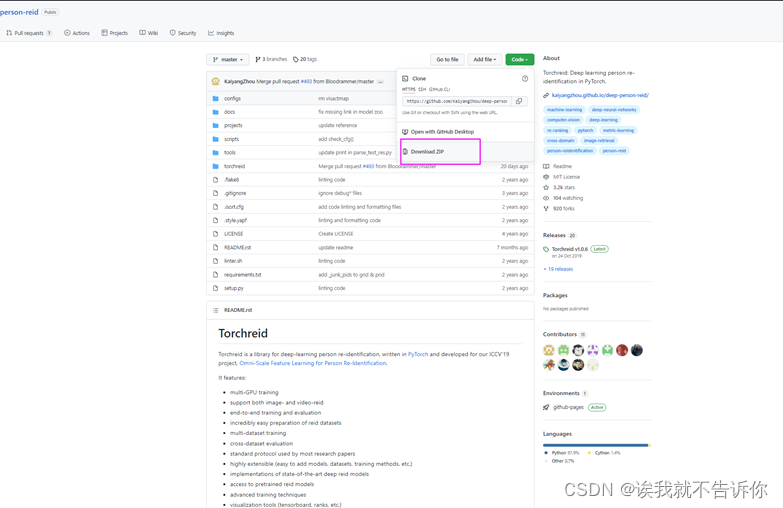The image size is (783, 508).
Task: Open pull request #493 link in commit header
Action: (x=306, y=81)
